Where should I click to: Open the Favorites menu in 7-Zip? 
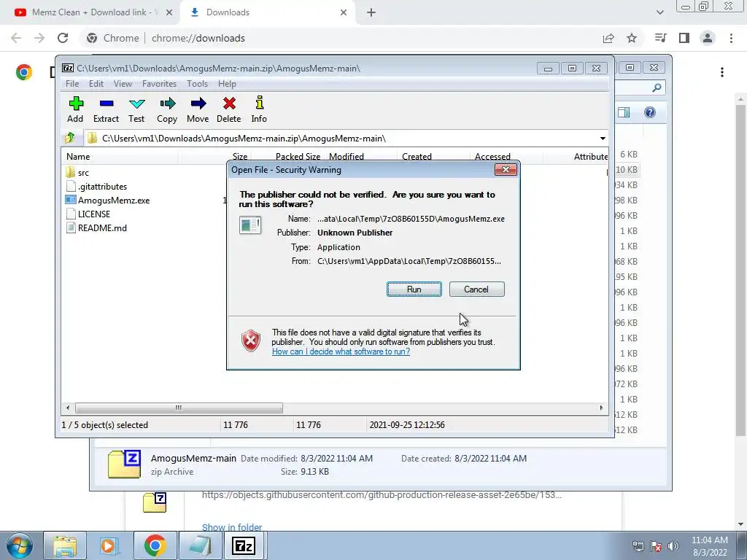(159, 84)
